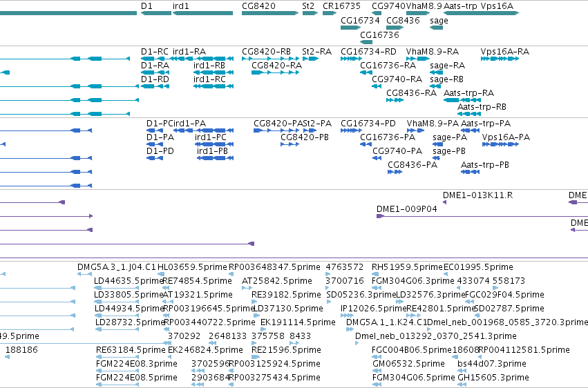Click the Vps16A gene label
588x388 pixels.
497,6
